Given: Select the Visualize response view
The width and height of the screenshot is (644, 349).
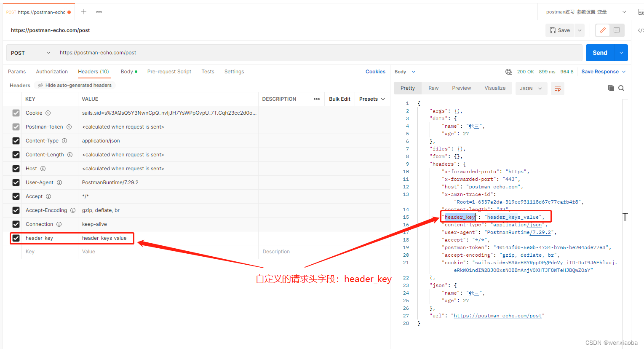Looking at the screenshot, I should pyautogui.click(x=495, y=88).
